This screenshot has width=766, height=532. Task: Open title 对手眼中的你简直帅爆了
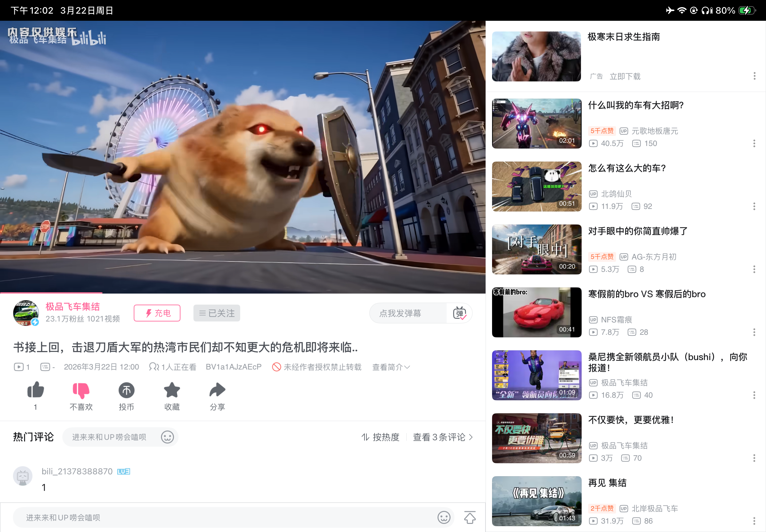638,231
